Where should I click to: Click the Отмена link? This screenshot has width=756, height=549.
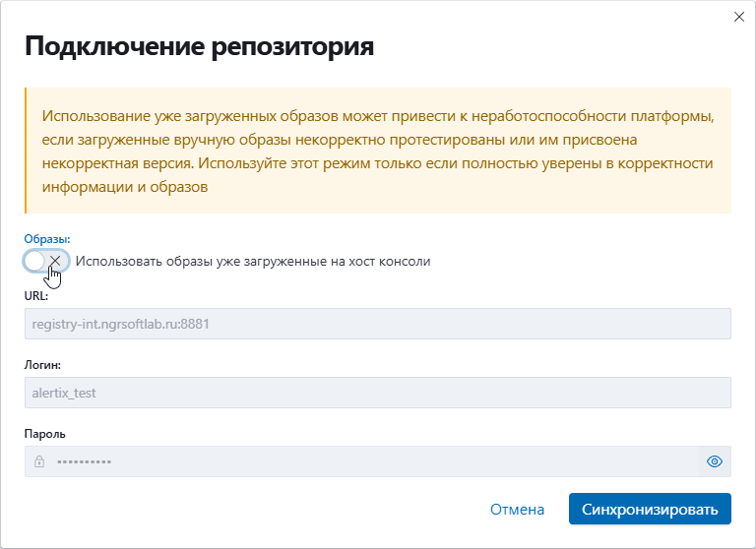click(x=517, y=509)
